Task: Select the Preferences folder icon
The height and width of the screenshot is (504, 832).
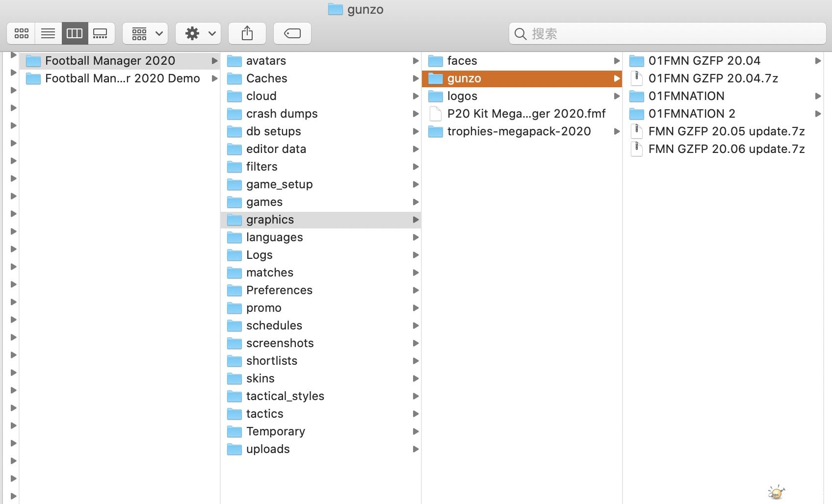Action: point(234,290)
